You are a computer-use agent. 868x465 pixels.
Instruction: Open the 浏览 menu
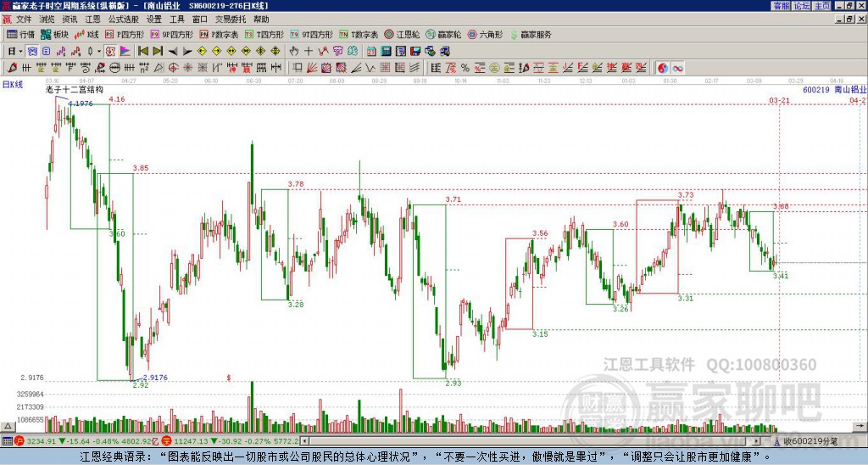[47, 20]
